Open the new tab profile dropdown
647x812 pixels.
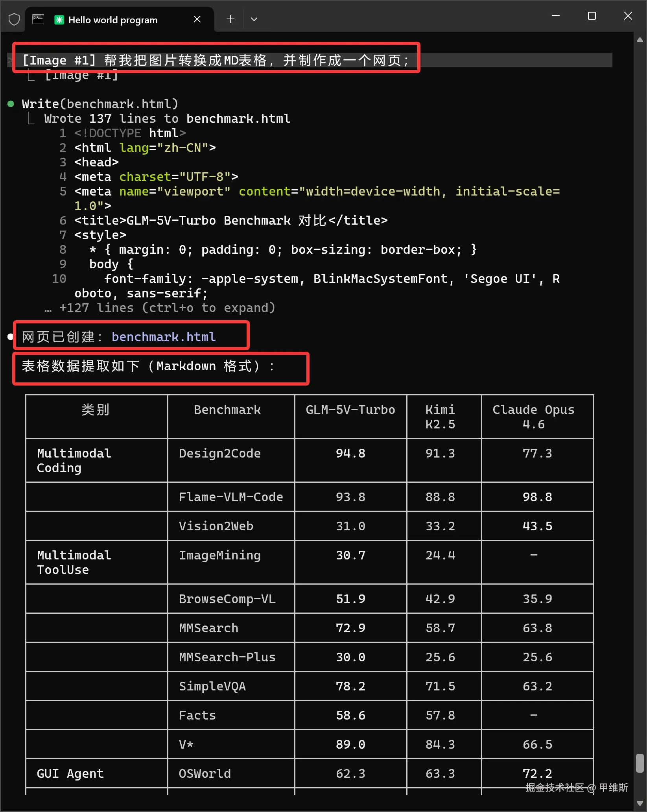pyautogui.click(x=254, y=19)
